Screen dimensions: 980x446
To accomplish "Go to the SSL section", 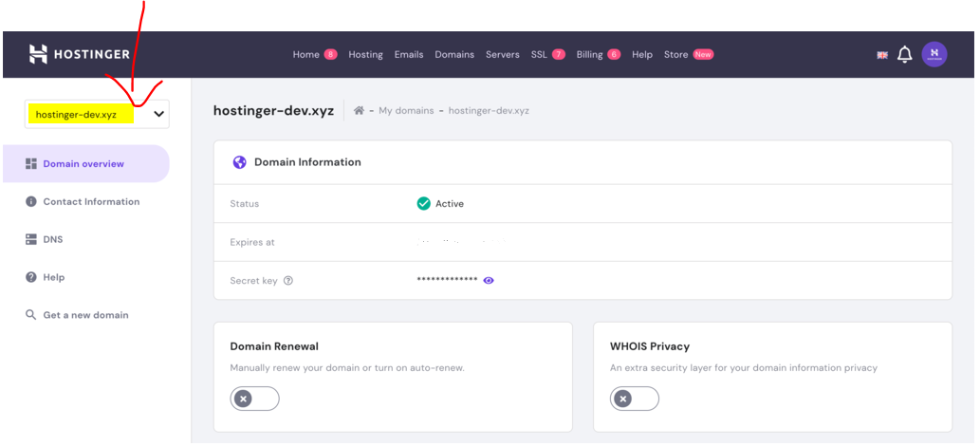I will tap(539, 55).
